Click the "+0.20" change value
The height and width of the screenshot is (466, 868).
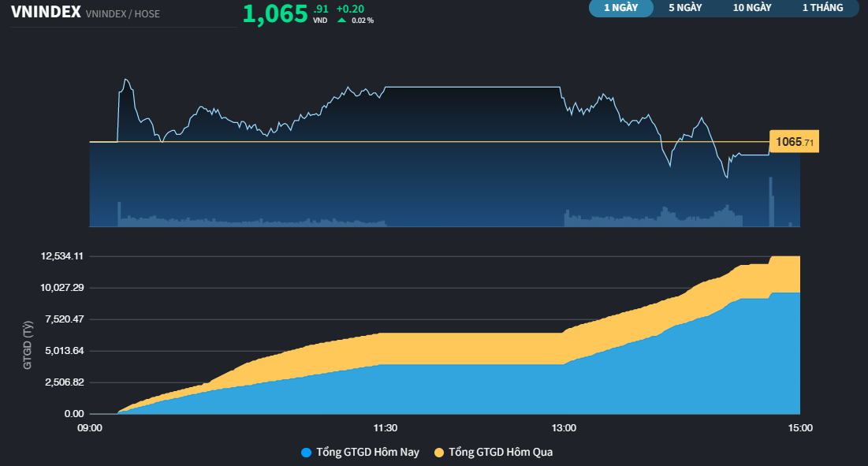(349, 9)
